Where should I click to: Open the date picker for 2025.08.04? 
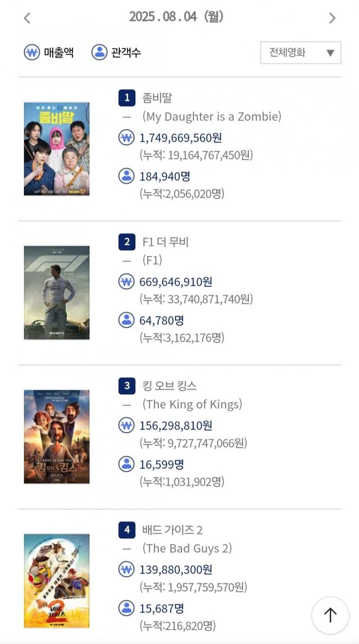coord(176,17)
